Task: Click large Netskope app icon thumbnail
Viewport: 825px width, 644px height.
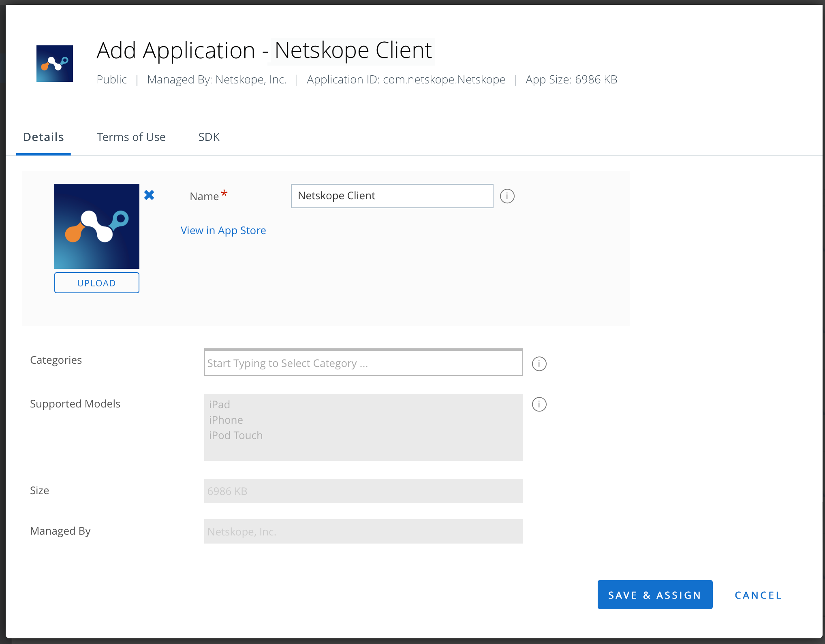Action: click(97, 226)
